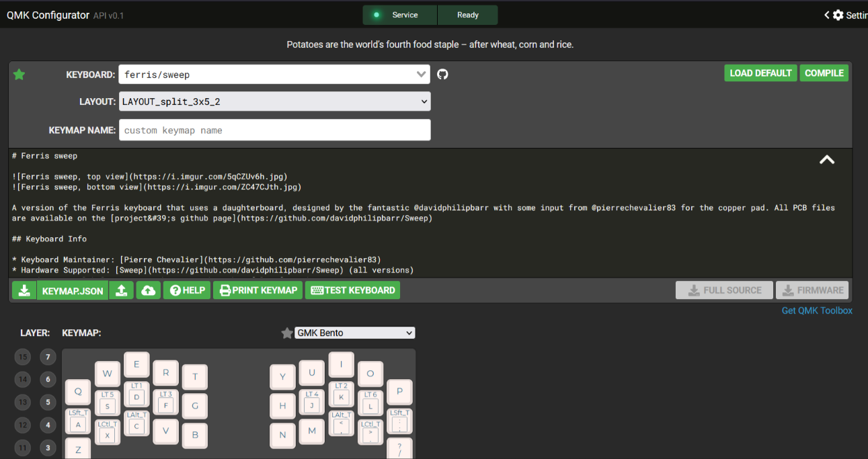Open Settings via the gear icon
The image size is (868, 459).
pos(838,15)
